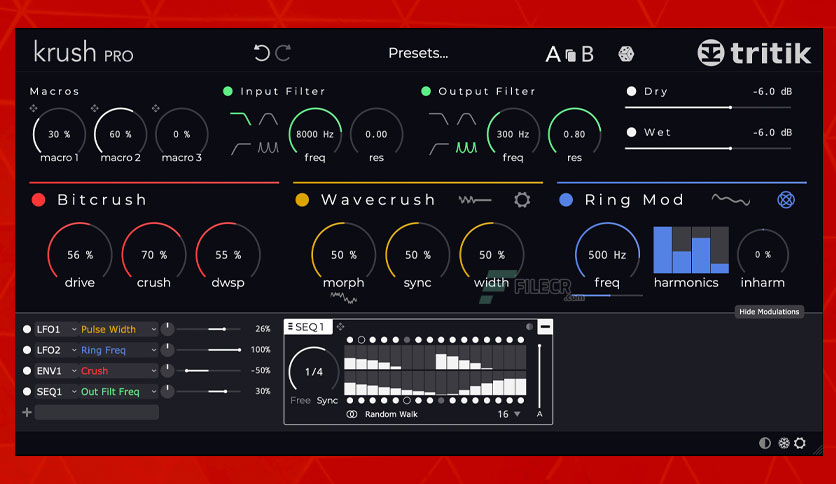
Task: Open the Out Filt Freq target dropdown
Action: coord(119,392)
